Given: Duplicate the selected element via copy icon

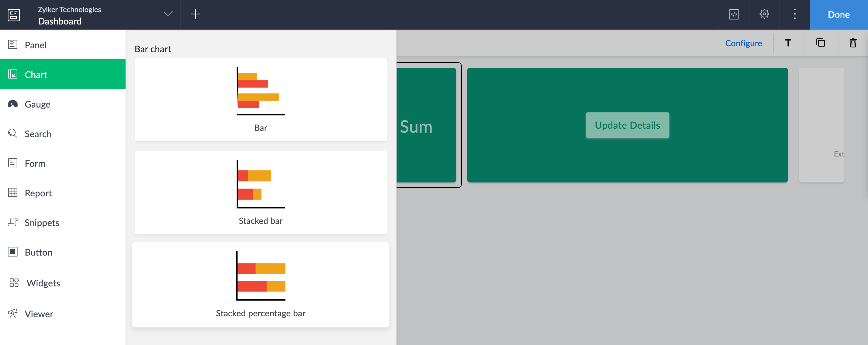Looking at the screenshot, I should (x=820, y=43).
